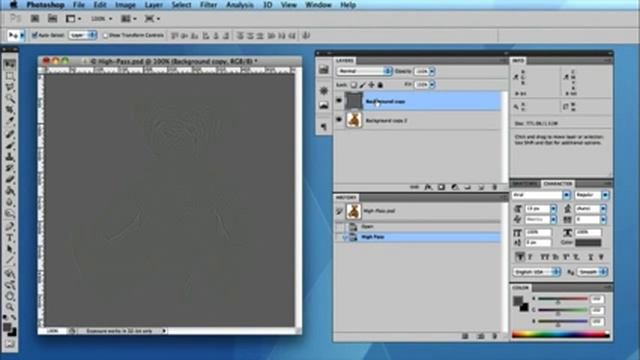Open the Auto-Select Layer dropdown

83,36
